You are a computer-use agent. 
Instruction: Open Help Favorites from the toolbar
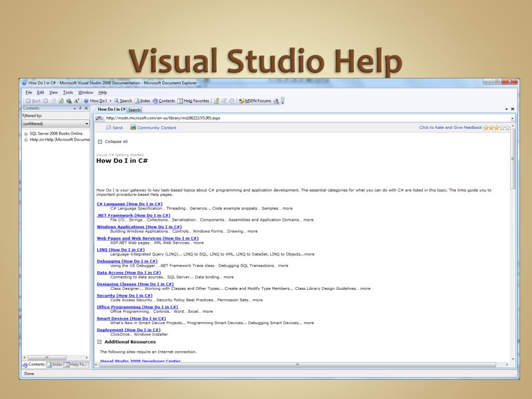(x=193, y=101)
